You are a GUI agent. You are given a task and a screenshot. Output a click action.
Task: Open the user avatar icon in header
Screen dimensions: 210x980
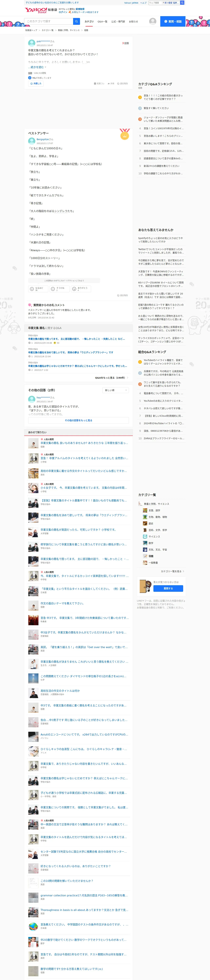(x=152, y=21)
